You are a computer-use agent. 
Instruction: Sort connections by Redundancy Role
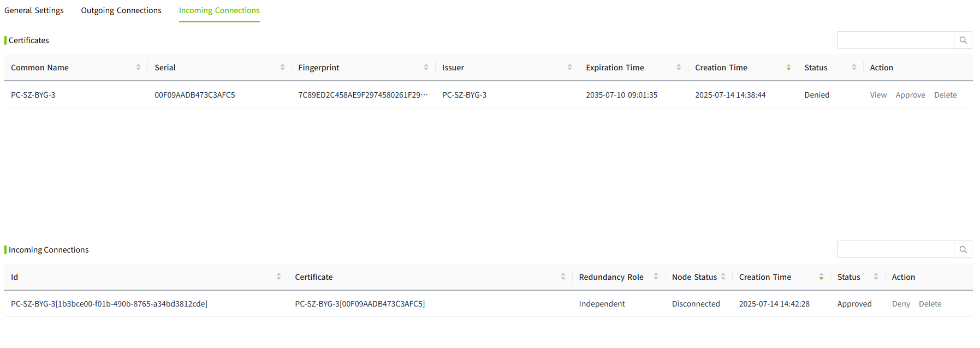656,277
